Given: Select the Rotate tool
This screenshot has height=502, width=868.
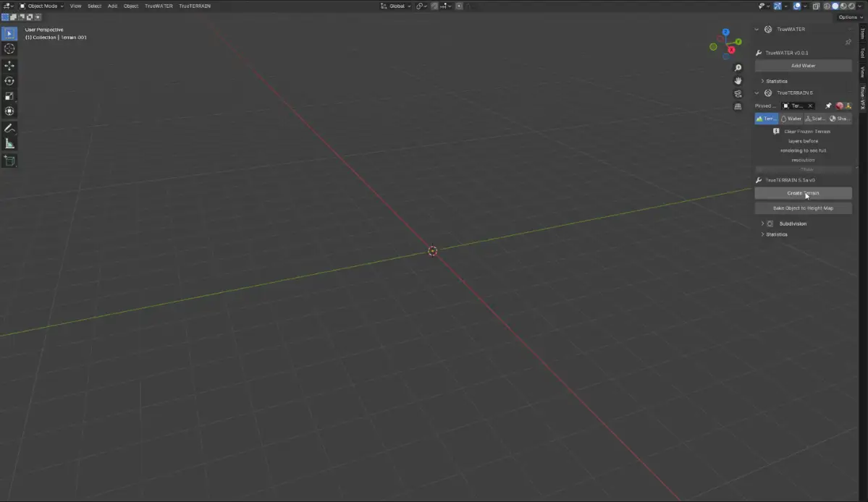Looking at the screenshot, I should tap(9, 81).
